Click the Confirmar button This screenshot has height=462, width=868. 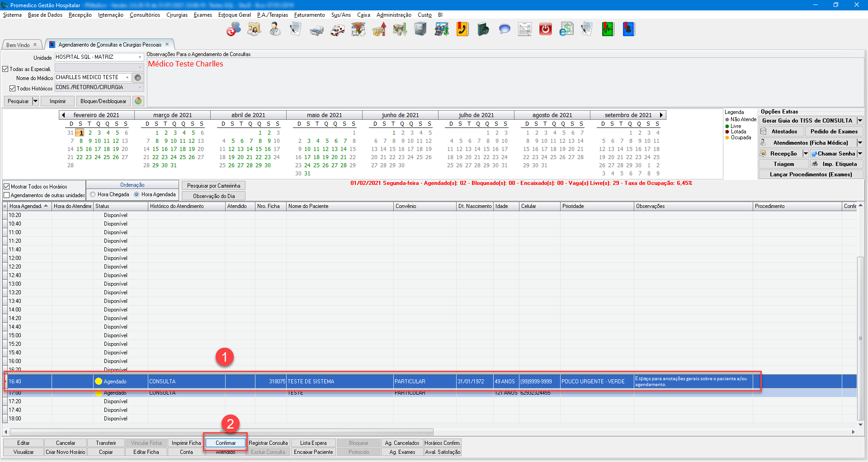coord(225,443)
